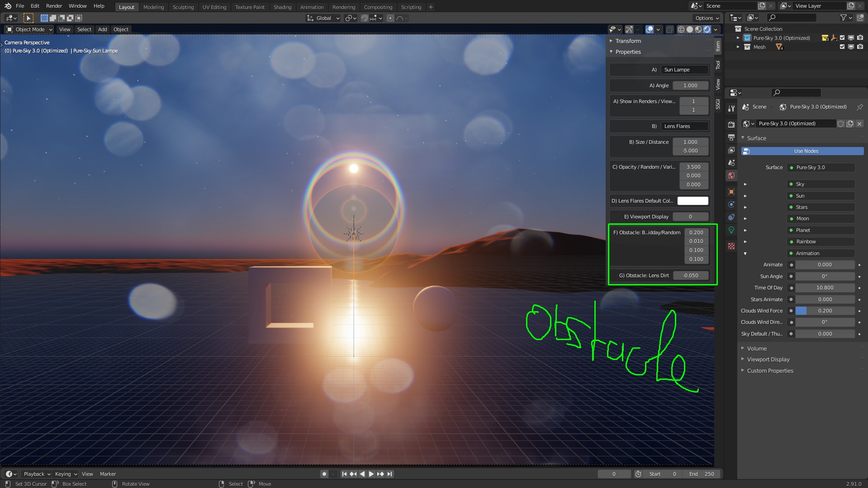Open the Output Properties tab (printer icon)
This screenshot has height=488, width=868.
pyautogui.click(x=731, y=137)
